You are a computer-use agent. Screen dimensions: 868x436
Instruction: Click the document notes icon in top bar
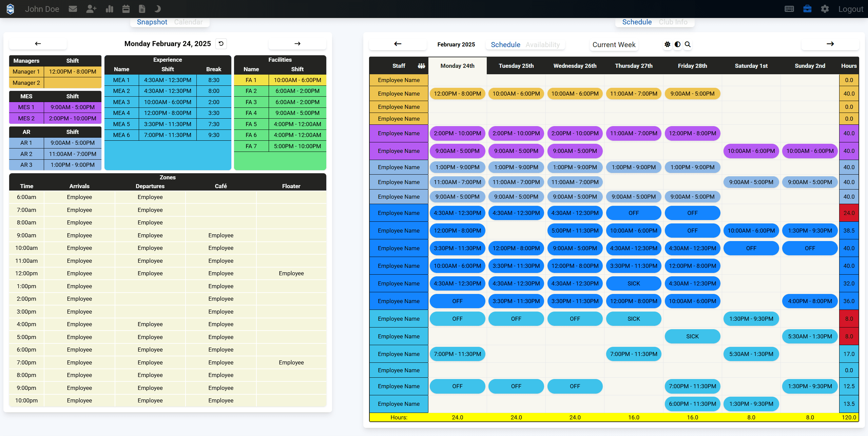click(142, 8)
